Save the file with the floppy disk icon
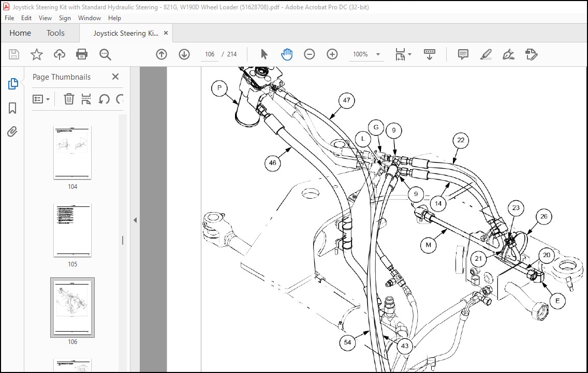 [x=14, y=54]
